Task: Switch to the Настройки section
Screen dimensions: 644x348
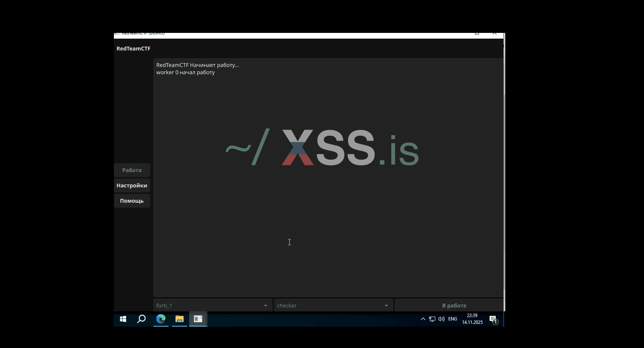Action: coord(132,185)
